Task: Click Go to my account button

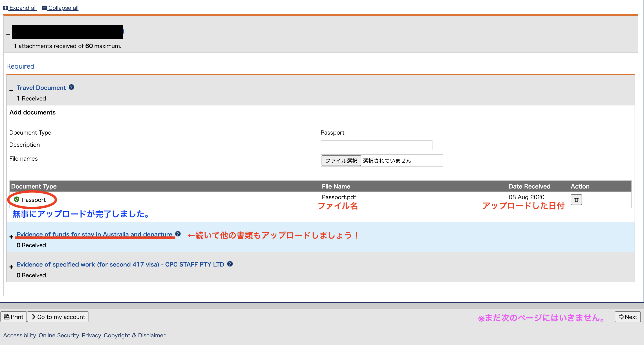Action: [x=58, y=317]
